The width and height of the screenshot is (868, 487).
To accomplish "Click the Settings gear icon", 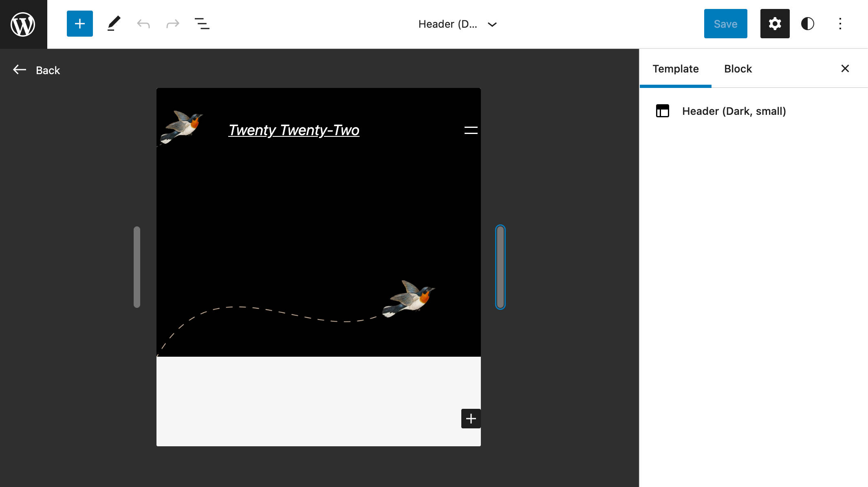I will tap(775, 24).
